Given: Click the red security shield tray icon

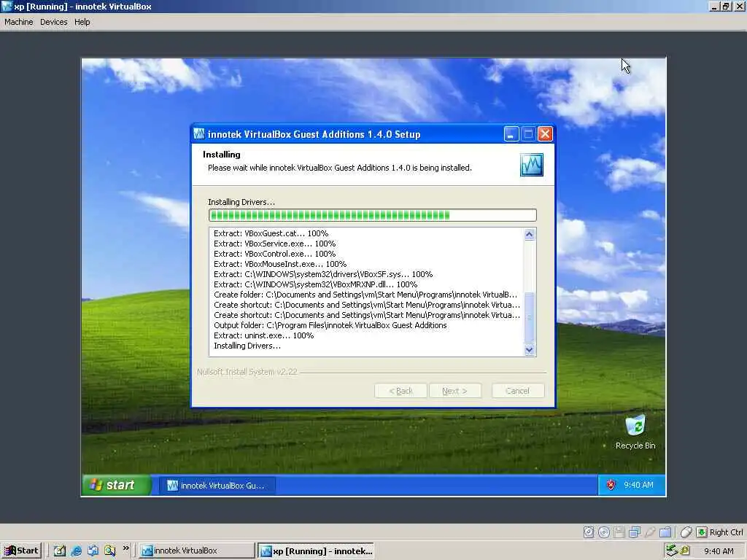Looking at the screenshot, I should point(611,485).
